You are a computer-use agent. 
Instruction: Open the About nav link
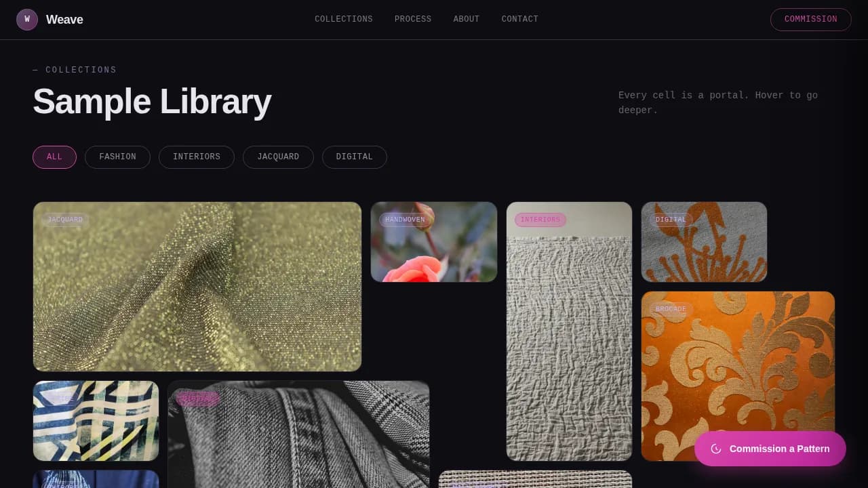[467, 19]
